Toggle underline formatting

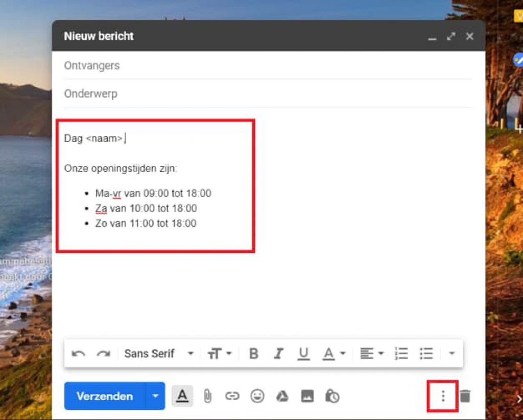pos(303,354)
